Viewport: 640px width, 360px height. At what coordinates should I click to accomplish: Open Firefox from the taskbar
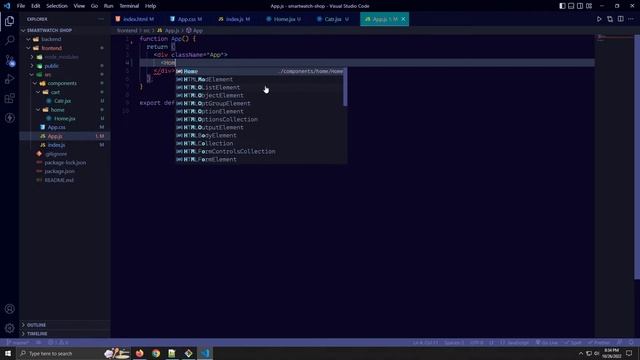coord(140,353)
